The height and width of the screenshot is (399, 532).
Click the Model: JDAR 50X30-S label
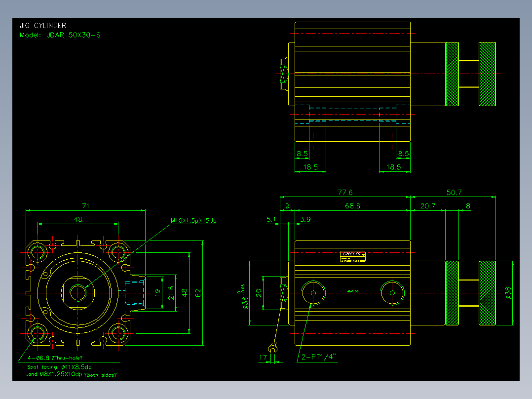pos(60,35)
